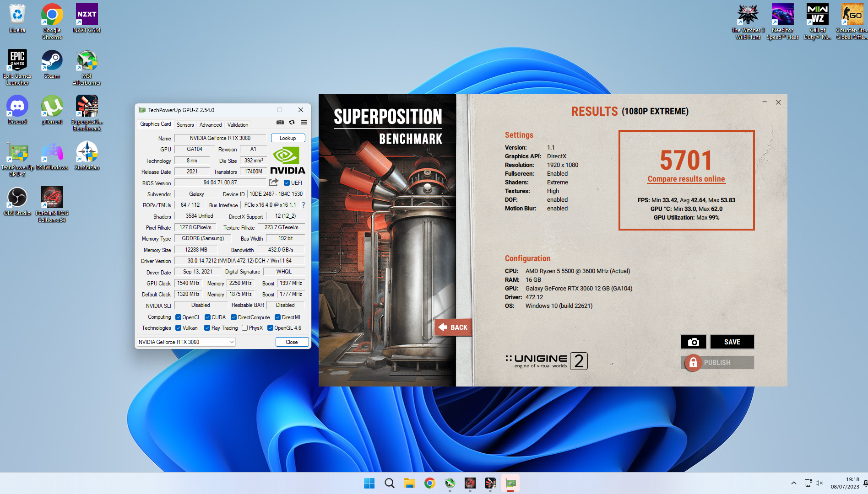Toggle the OpenCL checkbox
Screen dimensions: 868x494
pos(179,317)
